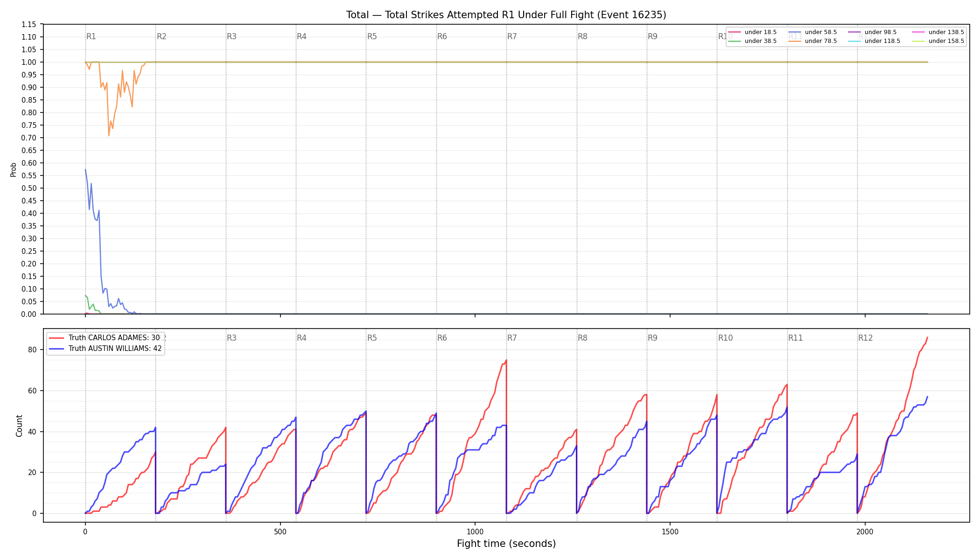Select the 'under 98.5' legend entry
Viewport: 980px width, 560px height.
coord(872,32)
